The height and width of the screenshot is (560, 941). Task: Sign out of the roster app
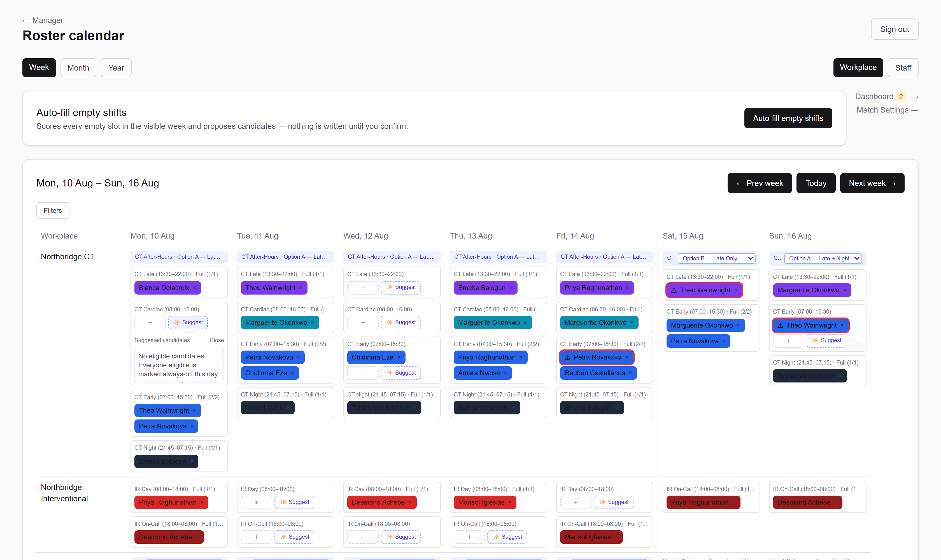click(895, 29)
